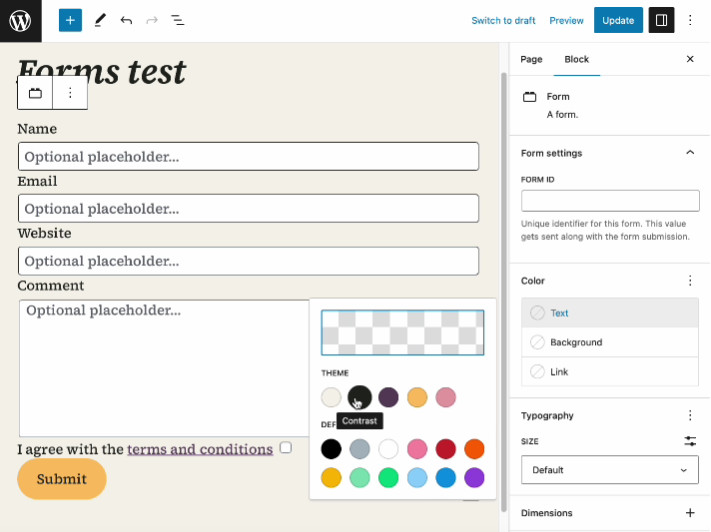711x532 pixels.
Task: Toggle custom font size control icon
Action: (x=690, y=441)
